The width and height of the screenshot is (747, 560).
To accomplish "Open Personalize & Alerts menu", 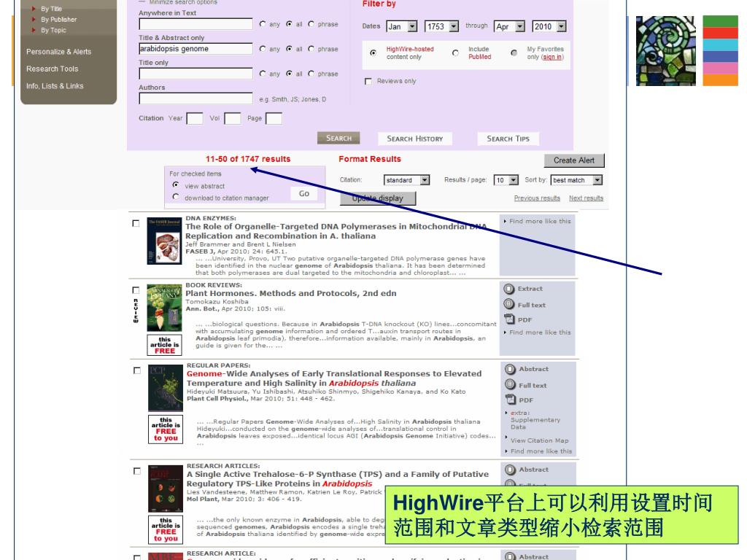I will click(58, 52).
